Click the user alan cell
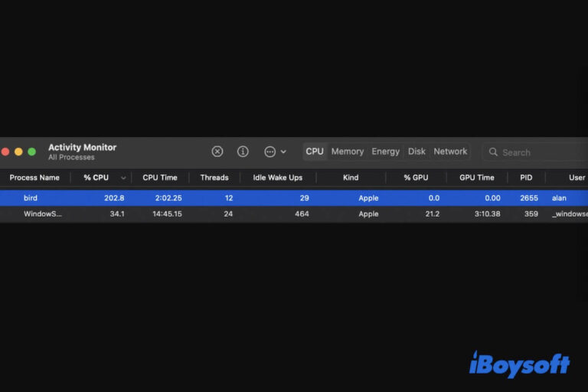The height and width of the screenshot is (392, 588). (559, 198)
